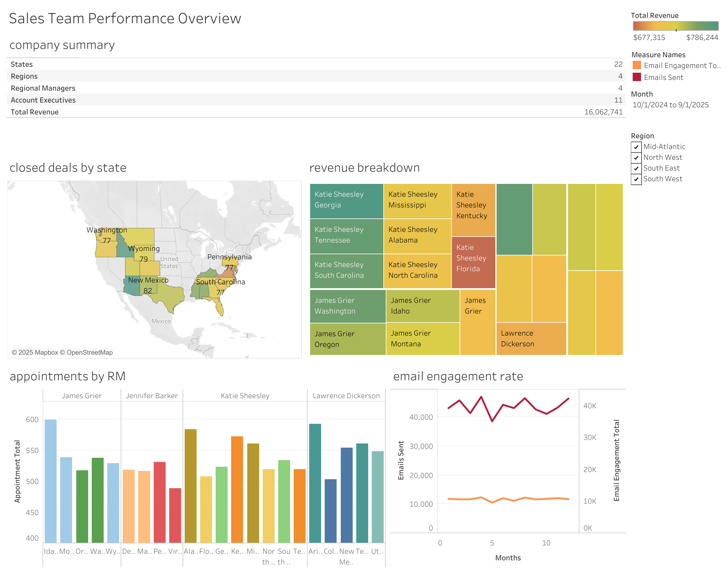Click the Email Engagement orange legend swatch
The width and height of the screenshot is (728, 574).
pos(636,65)
